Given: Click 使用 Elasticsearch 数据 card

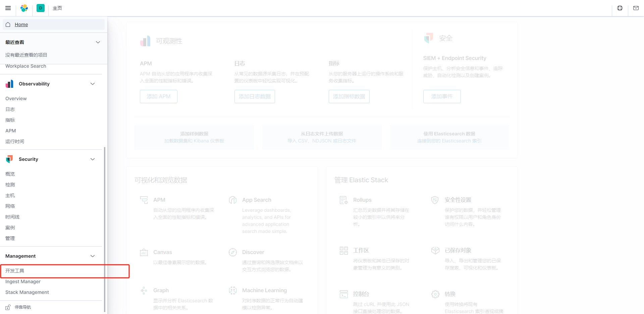Looking at the screenshot, I should [449, 137].
